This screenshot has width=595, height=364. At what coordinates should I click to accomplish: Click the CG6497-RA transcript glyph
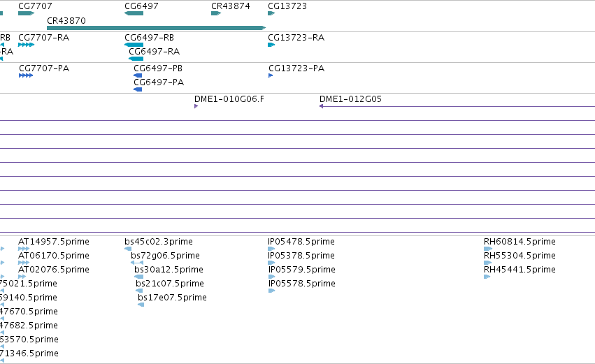(x=136, y=59)
